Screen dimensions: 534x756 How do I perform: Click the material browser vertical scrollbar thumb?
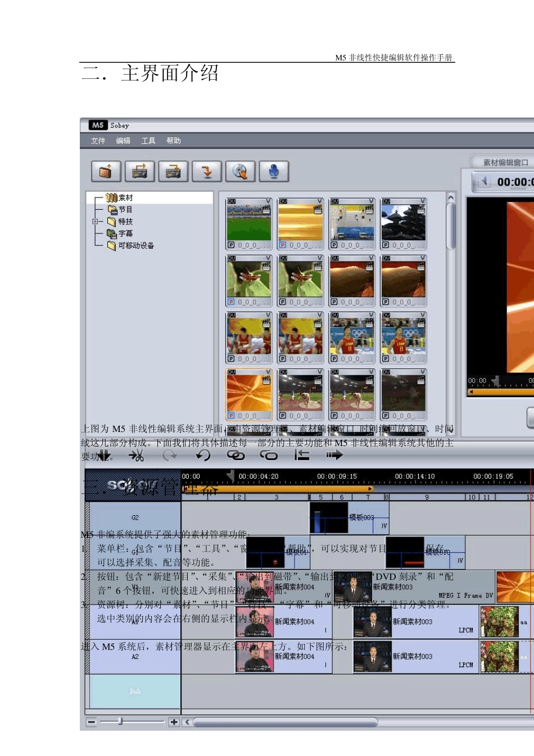[x=451, y=226]
